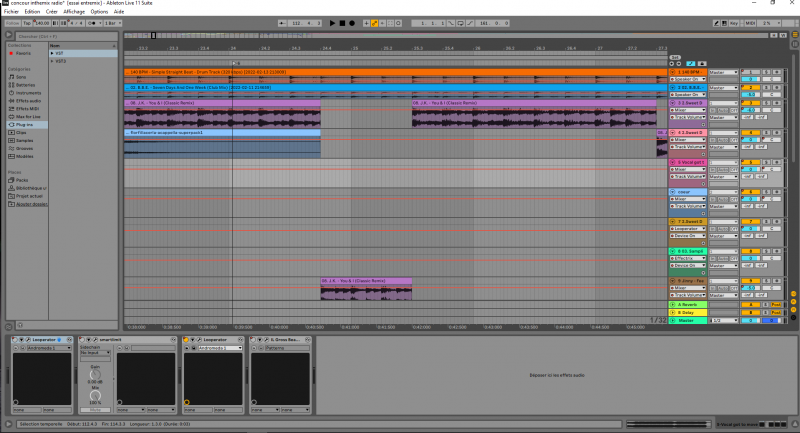Click the Master track volume slider
The height and width of the screenshot is (433, 800).
coord(752,320)
